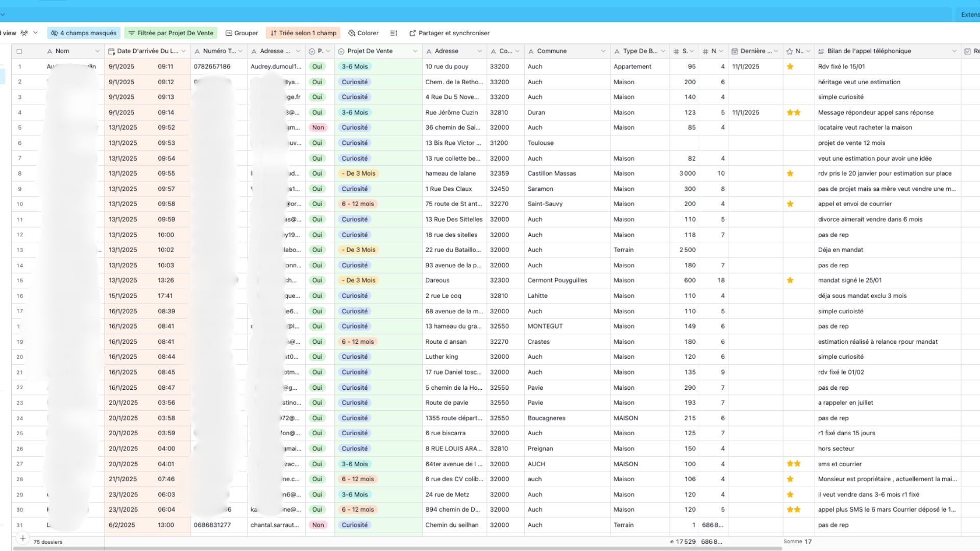
Task: Open the Triée selon 1 champ sort menu
Action: point(303,33)
